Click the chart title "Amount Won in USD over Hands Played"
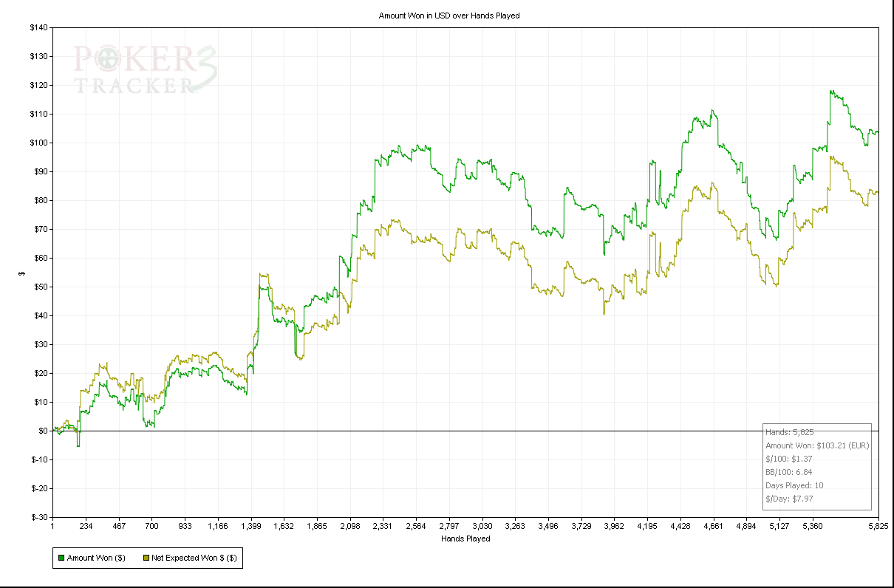The height and width of the screenshot is (588, 894). [449, 16]
